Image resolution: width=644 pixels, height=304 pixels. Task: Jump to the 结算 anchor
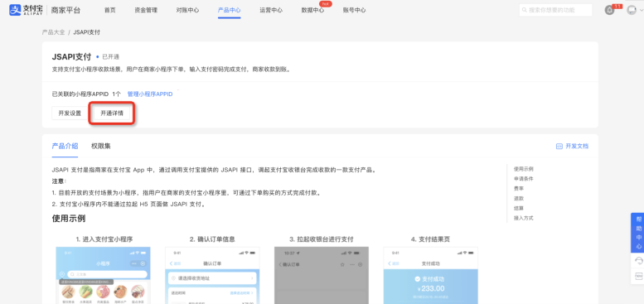[x=519, y=208]
